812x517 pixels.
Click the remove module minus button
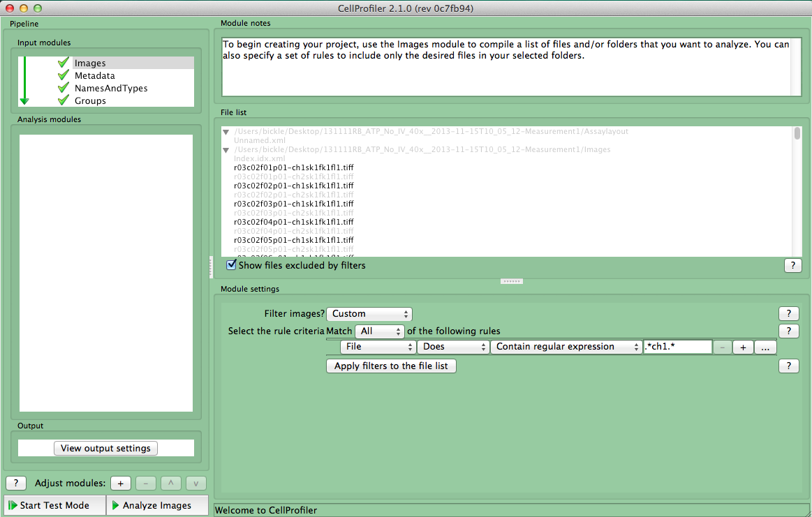pyautogui.click(x=145, y=484)
